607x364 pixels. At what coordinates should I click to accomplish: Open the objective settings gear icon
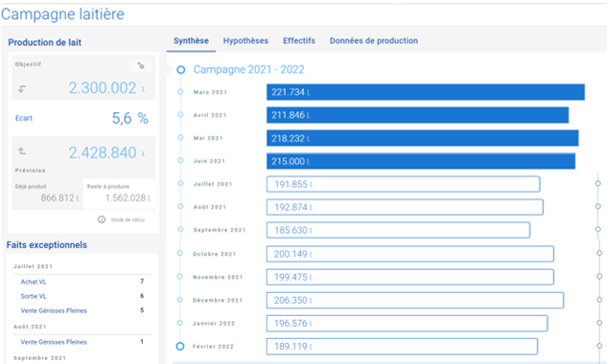click(x=141, y=65)
